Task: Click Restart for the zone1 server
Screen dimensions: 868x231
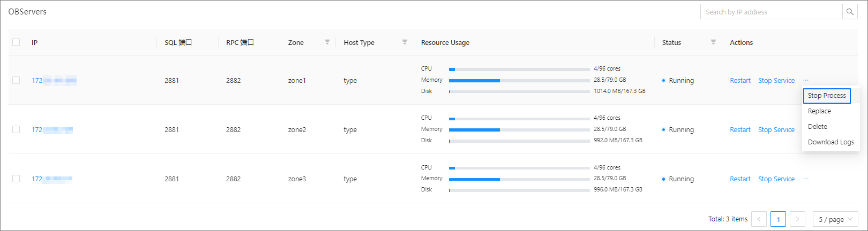Action: (740, 81)
